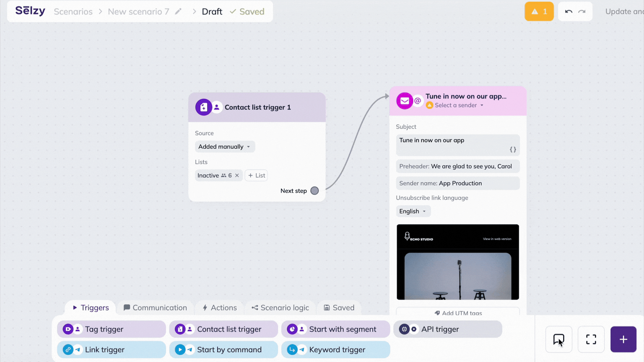Click the email envelope icon on email node

[405, 101]
